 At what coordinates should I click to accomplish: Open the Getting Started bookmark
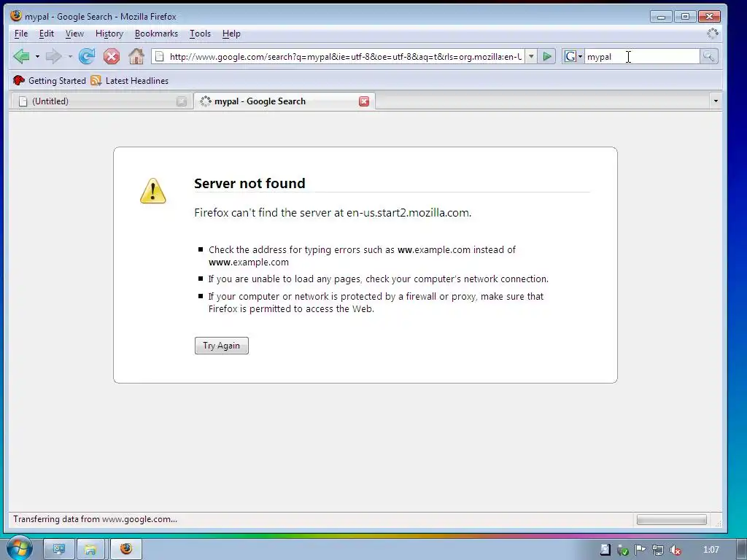[50, 80]
